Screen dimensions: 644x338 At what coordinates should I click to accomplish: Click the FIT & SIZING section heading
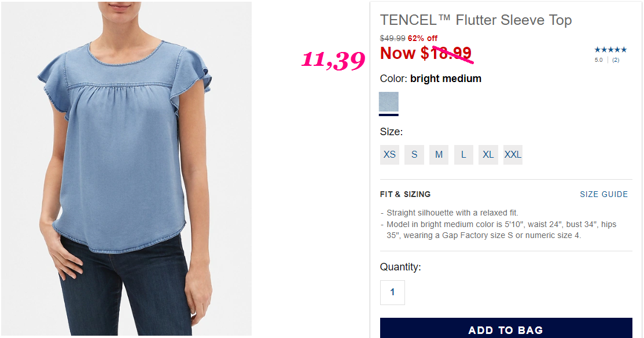[x=405, y=195]
